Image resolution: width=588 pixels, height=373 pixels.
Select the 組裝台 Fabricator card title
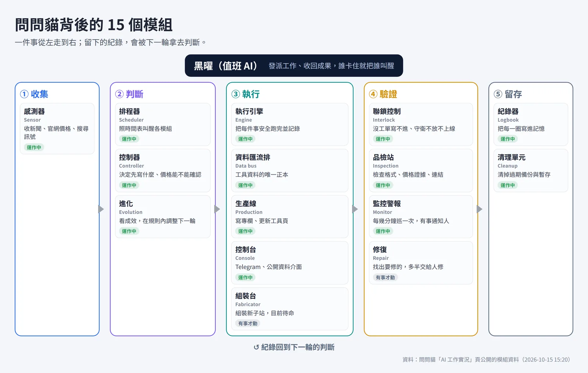click(x=246, y=296)
